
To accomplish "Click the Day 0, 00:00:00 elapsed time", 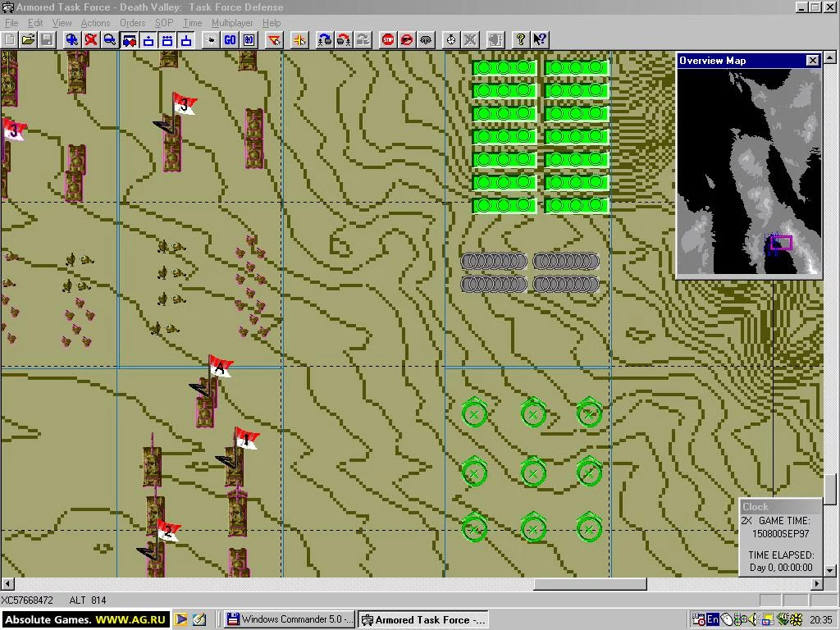I will point(781,568).
